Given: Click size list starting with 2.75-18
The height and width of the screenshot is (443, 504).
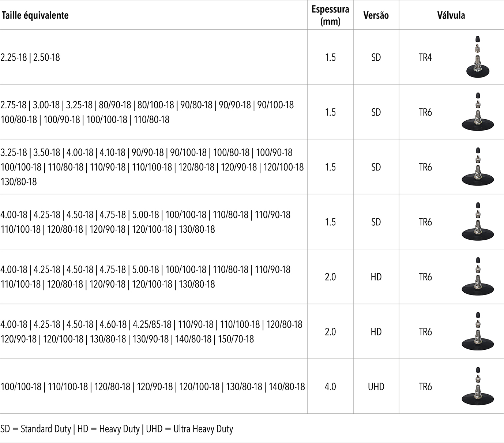Looking at the screenshot, I should click(x=147, y=112).
